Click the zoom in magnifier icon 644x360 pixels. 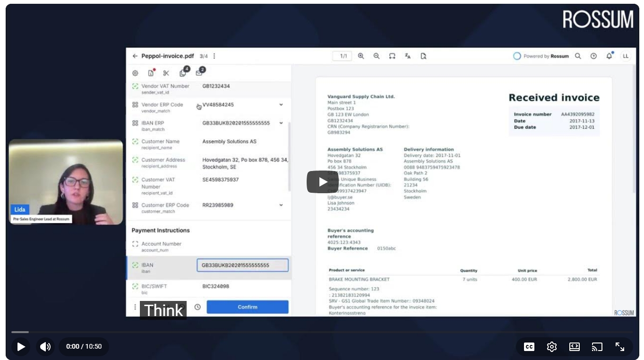[x=361, y=56]
